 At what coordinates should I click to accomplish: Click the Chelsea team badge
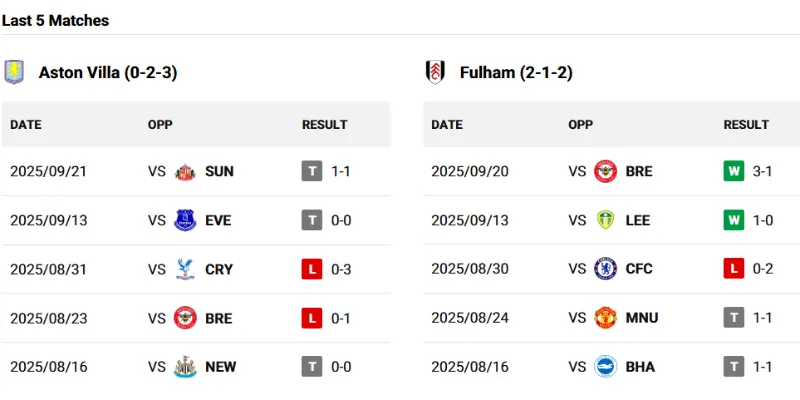point(606,269)
